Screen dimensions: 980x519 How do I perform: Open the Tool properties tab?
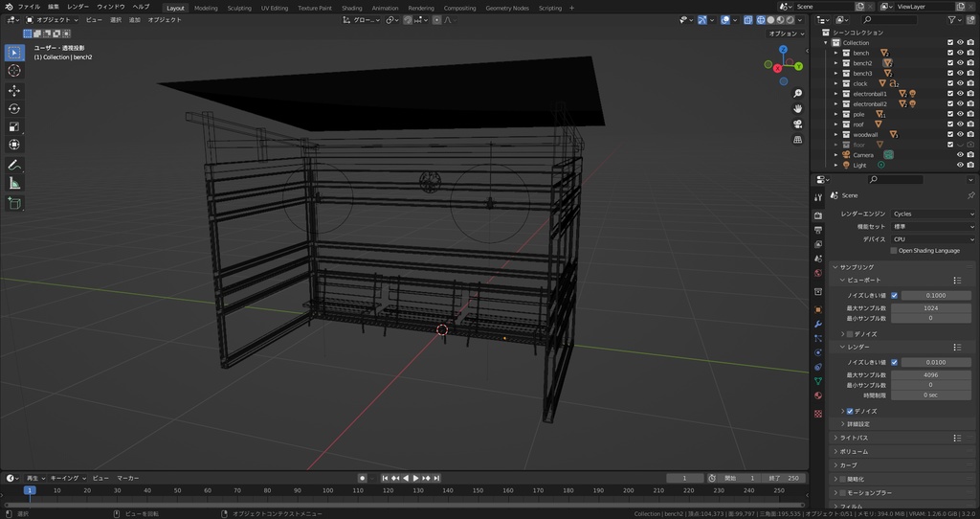pos(818,197)
